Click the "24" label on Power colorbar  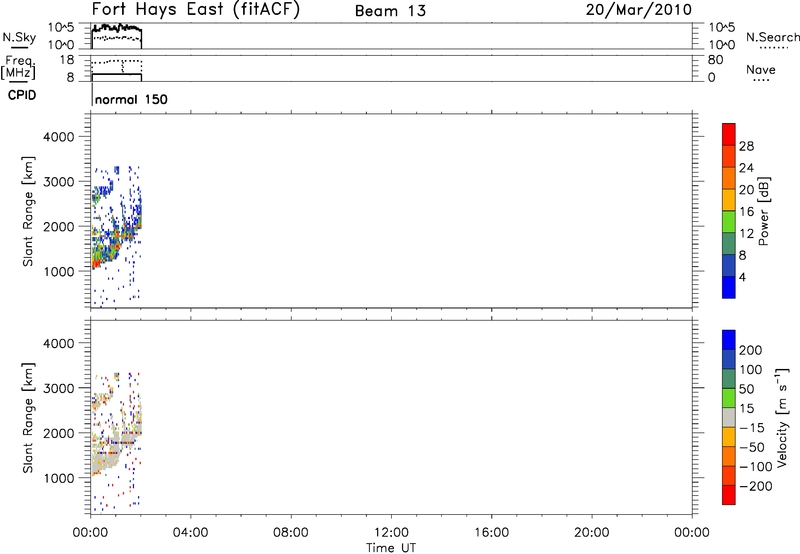746,168
